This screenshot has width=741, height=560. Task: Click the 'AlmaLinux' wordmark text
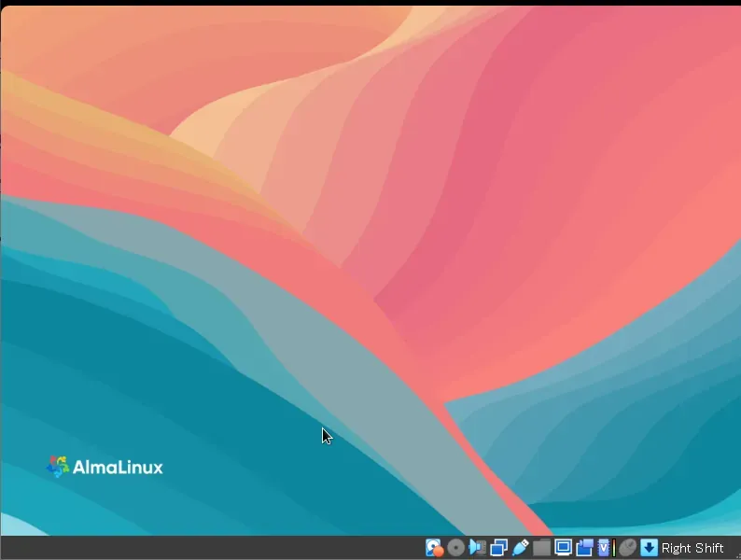point(118,467)
